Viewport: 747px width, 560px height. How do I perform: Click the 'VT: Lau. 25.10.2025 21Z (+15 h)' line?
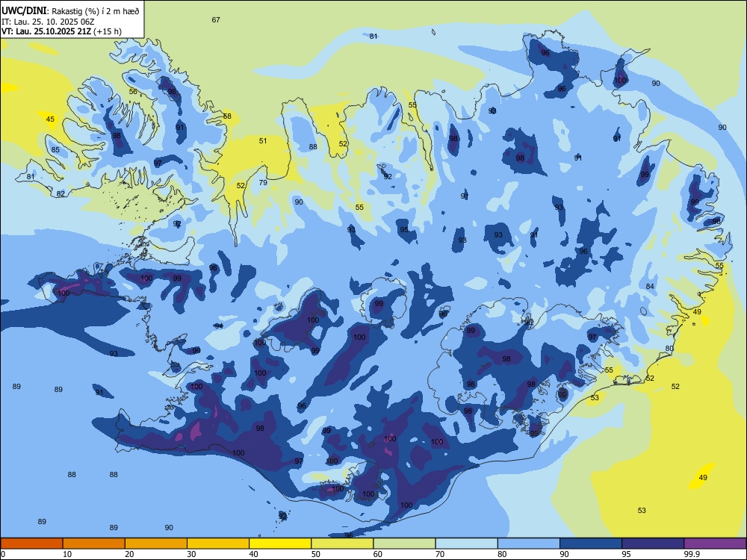point(61,31)
